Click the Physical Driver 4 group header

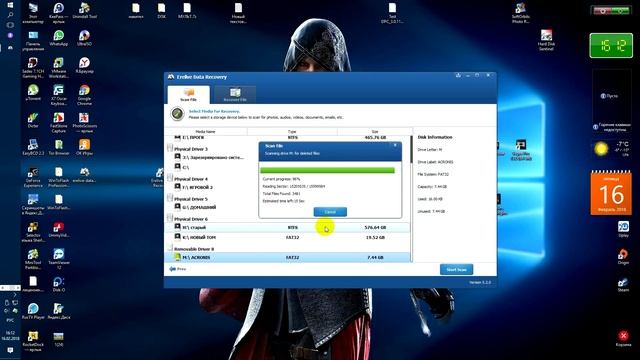(191, 179)
